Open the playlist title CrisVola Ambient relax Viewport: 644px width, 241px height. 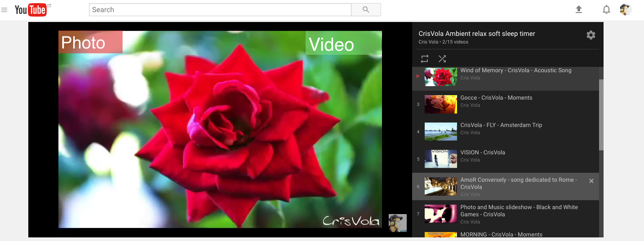click(476, 34)
